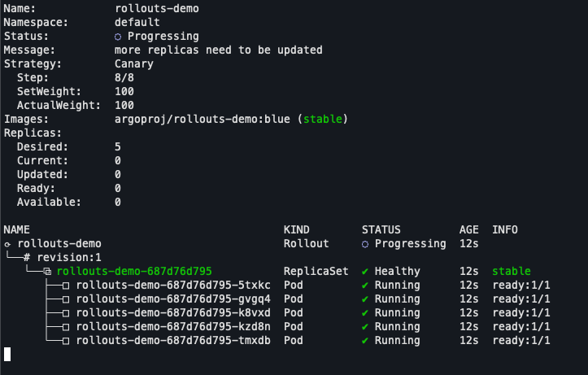Click the NAME column header
This screenshot has width=588, height=375.
point(17,230)
